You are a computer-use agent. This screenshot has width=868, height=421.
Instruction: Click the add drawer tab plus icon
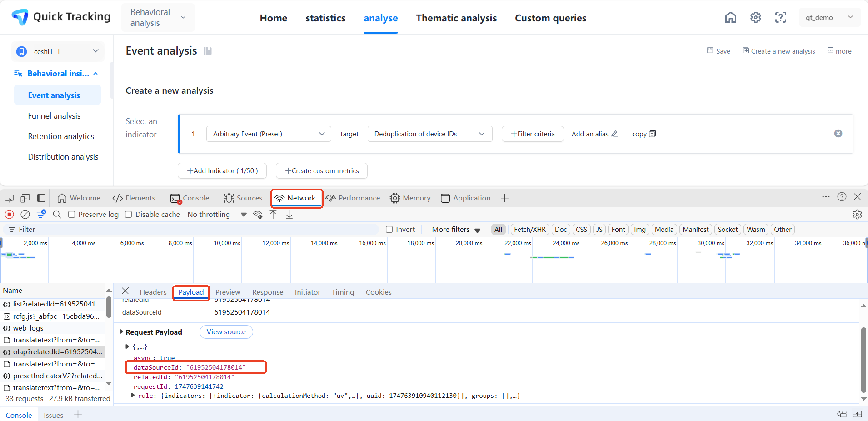(x=78, y=414)
